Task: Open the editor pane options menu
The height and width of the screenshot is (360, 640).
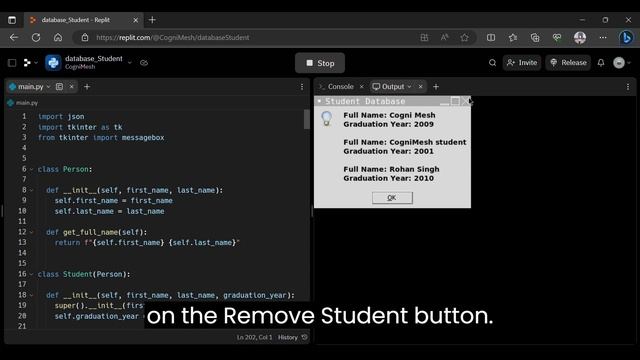Action: [302, 87]
